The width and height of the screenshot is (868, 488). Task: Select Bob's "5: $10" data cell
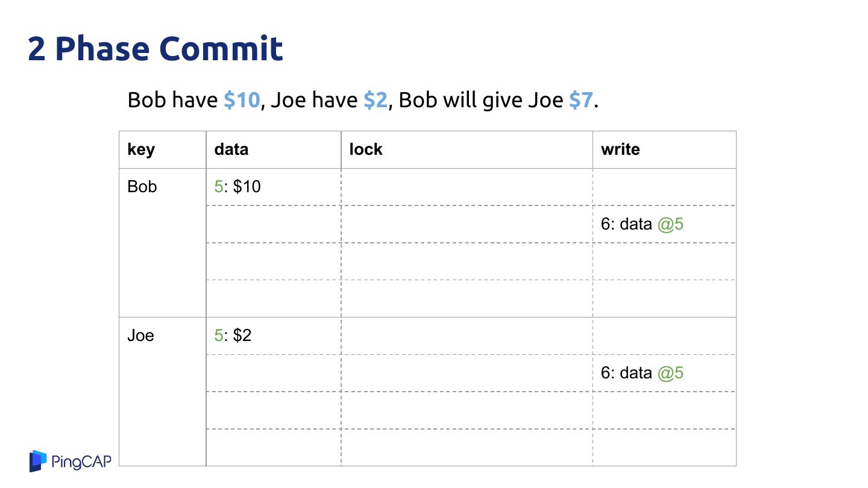pos(238,187)
